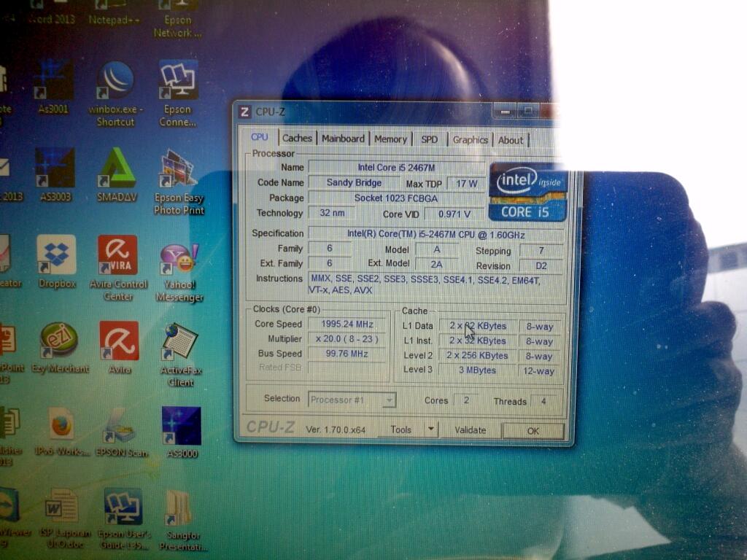Click the '2A' Ext. Model value
Screen dimensions: 747x560
click(x=436, y=264)
